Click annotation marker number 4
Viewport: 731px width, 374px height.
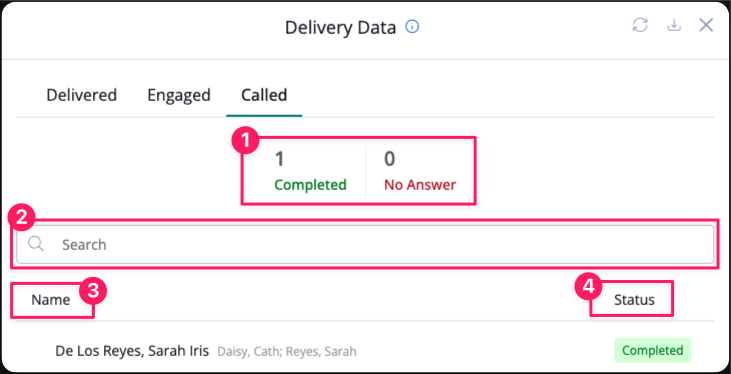click(589, 288)
